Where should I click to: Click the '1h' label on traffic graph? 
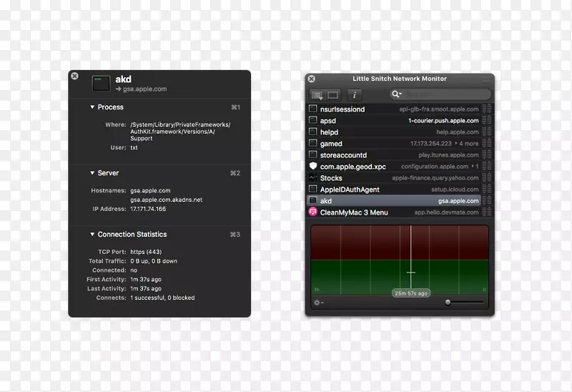317,290
